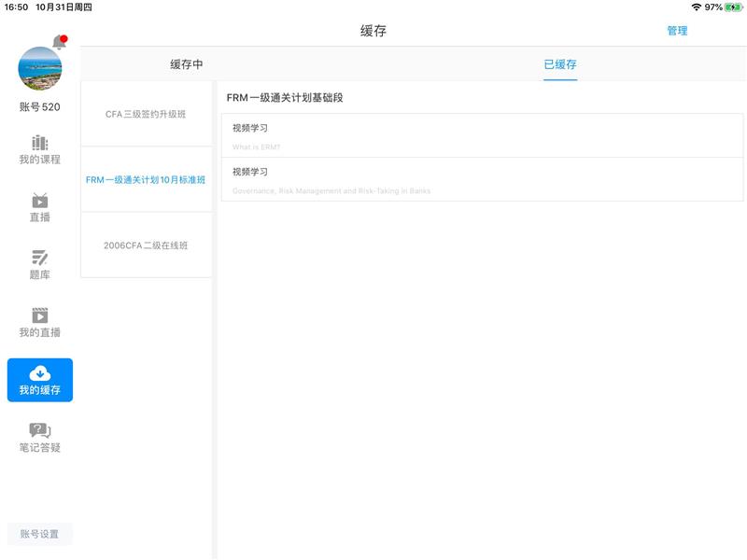This screenshot has width=747, height=560.
Task: Select 我的缓存 cloud download item
Action: (x=40, y=381)
